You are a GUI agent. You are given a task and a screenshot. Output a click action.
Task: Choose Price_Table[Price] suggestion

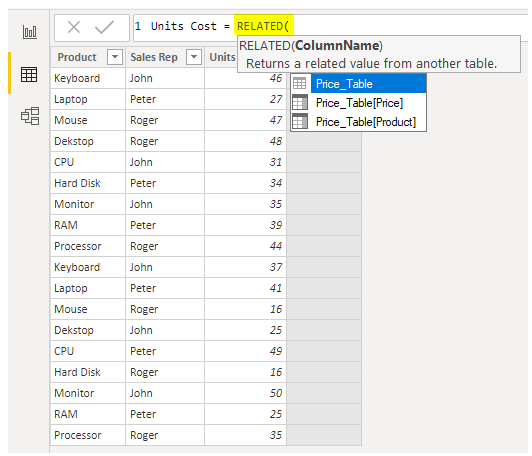[x=359, y=102]
